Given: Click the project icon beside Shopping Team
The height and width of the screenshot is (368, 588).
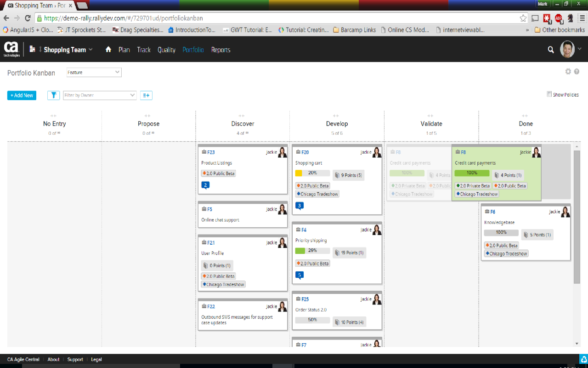Looking at the screenshot, I should click(32, 49).
